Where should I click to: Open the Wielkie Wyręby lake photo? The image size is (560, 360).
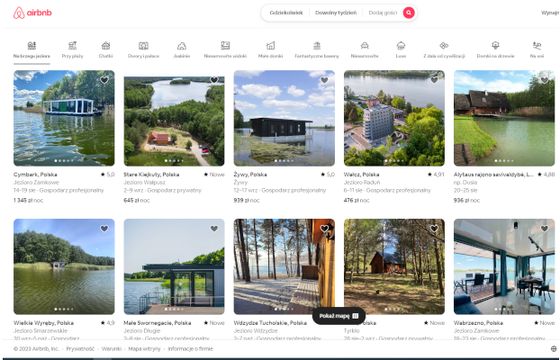point(64,267)
